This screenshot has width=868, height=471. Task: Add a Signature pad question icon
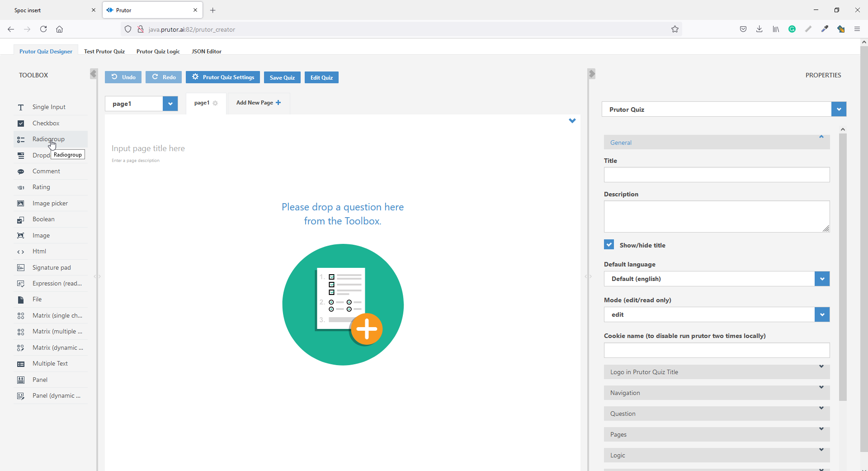21,268
